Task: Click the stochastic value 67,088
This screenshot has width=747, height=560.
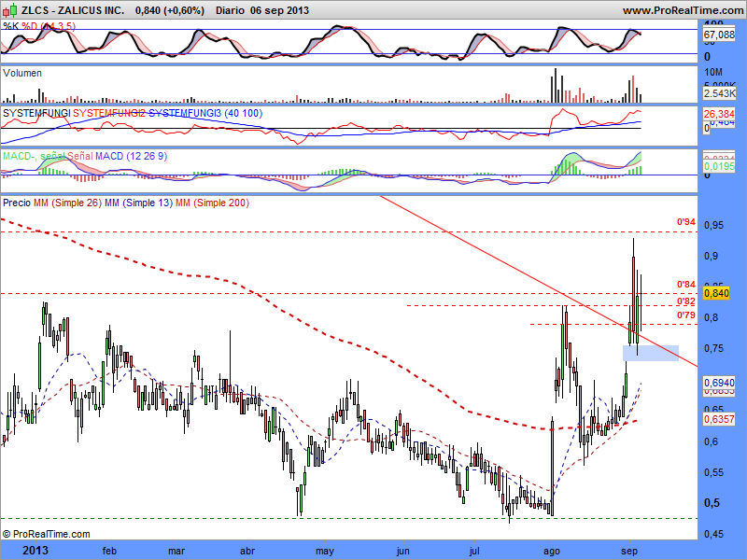Action: pos(719,35)
